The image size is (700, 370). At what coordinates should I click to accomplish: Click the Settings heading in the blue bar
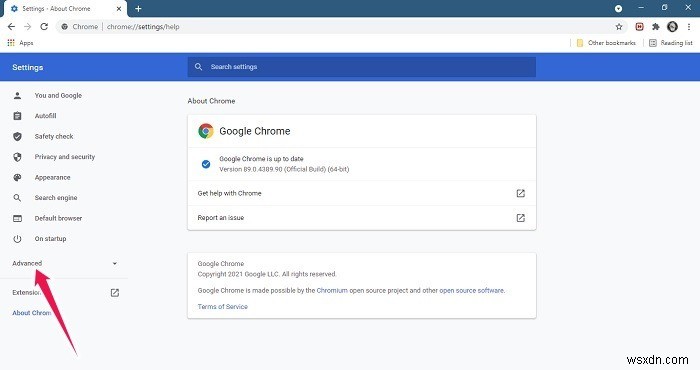28,67
